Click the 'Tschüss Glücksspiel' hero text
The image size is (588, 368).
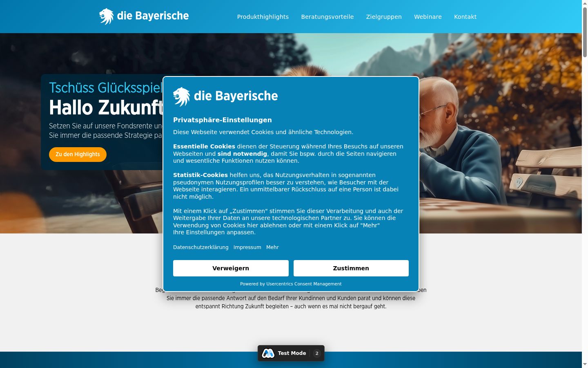click(x=106, y=88)
